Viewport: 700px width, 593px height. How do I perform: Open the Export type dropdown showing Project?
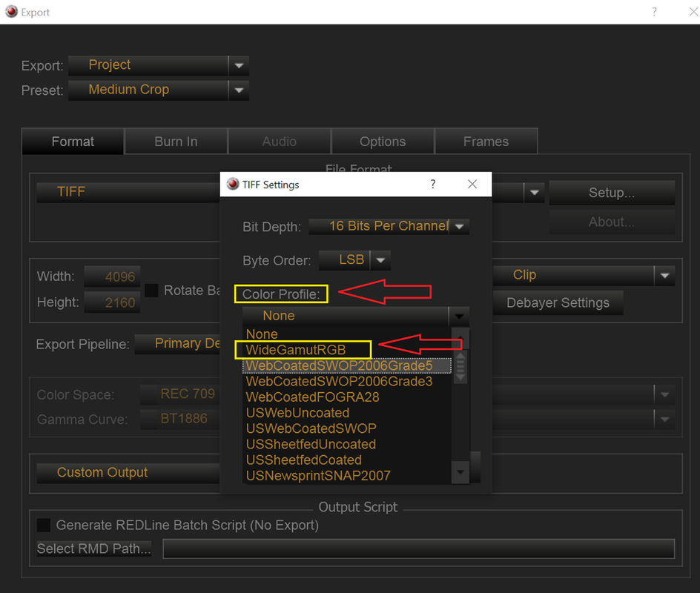pyautogui.click(x=159, y=65)
